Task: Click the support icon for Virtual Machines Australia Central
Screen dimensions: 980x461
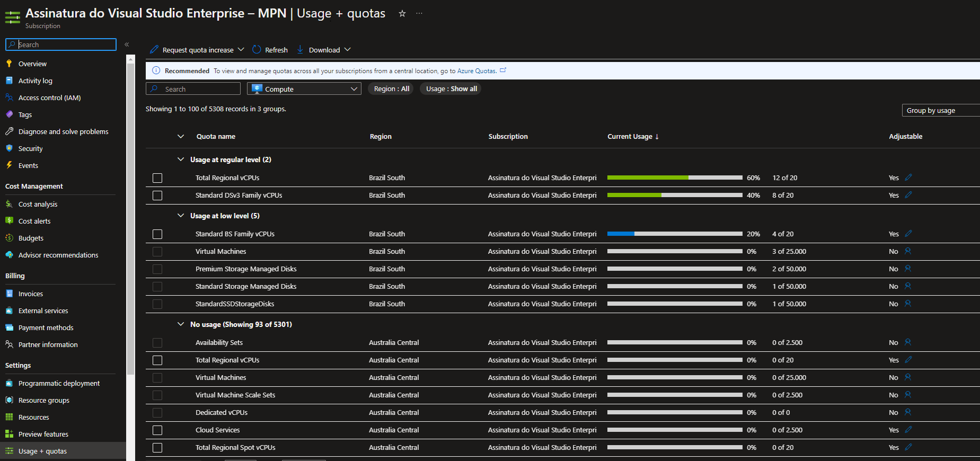Action: [x=908, y=377]
